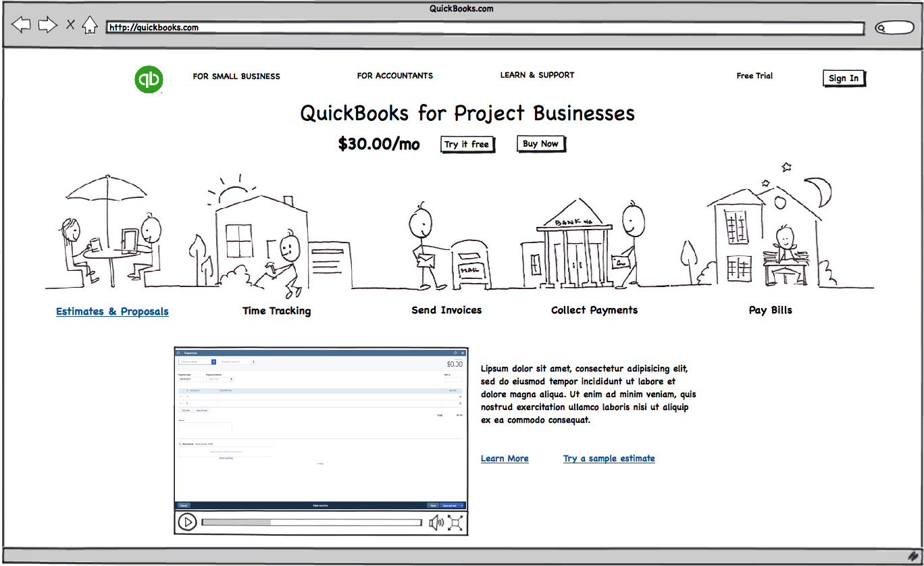The height and width of the screenshot is (566, 924).
Task: Click the Memo text box
Action: tap(205, 428)
